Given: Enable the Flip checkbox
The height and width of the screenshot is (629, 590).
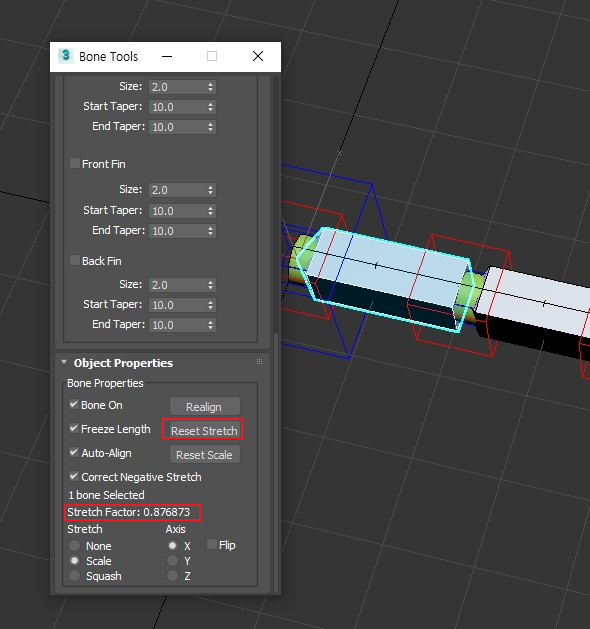Looking at the screenshot, I should [x=211, y=544].
